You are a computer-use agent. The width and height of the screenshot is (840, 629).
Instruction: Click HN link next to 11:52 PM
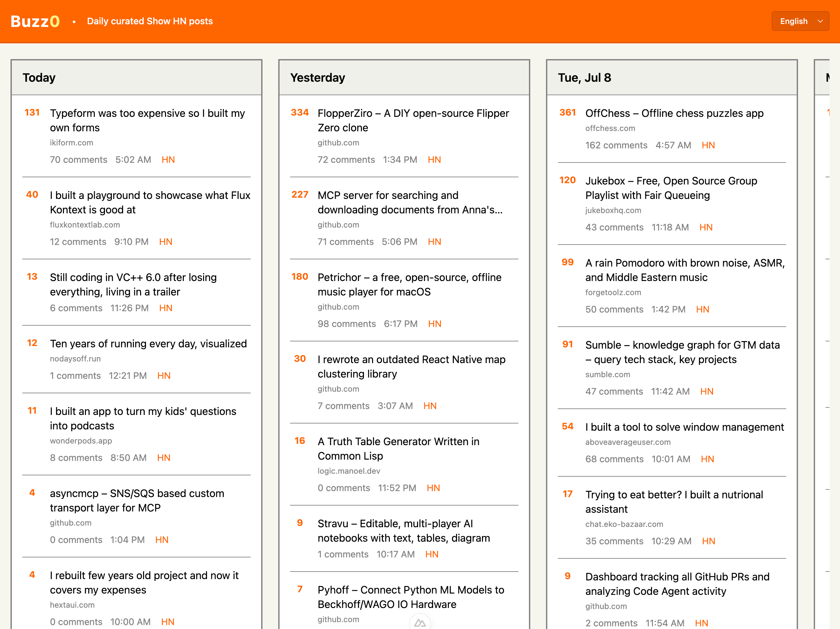[x=433, y=488]
